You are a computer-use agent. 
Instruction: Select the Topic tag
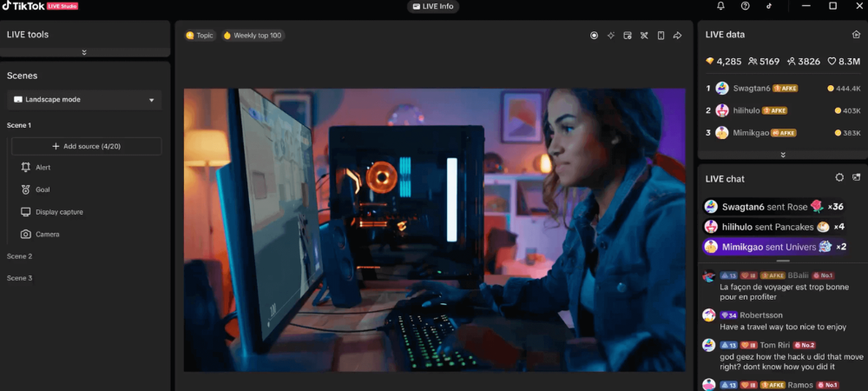point(200,36)
